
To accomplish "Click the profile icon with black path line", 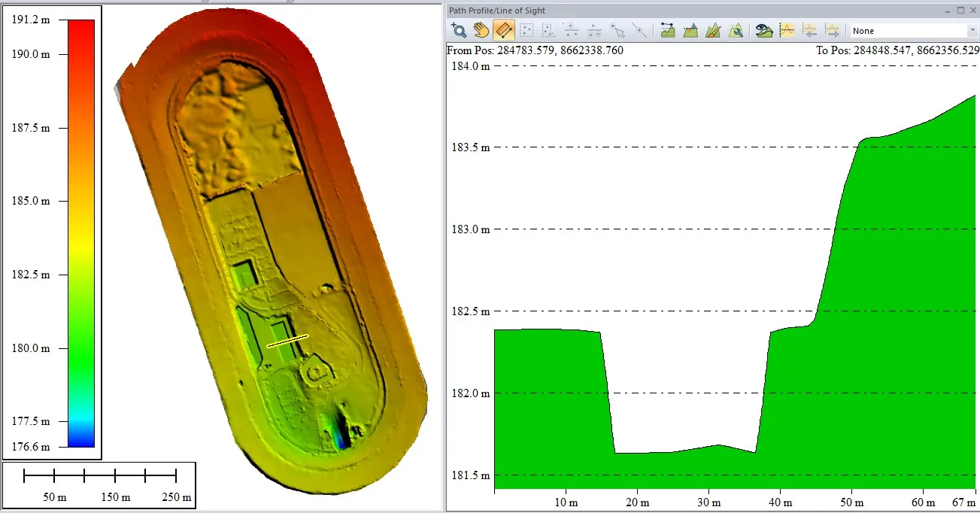I will click(668, 31).
